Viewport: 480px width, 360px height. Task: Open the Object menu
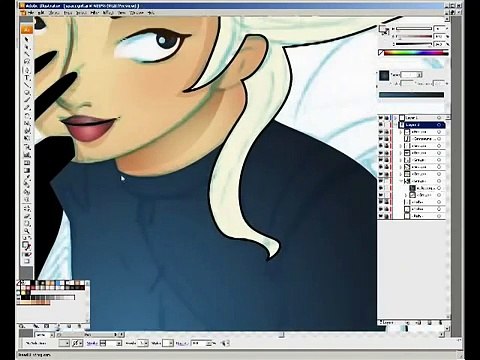coord(54,13)
